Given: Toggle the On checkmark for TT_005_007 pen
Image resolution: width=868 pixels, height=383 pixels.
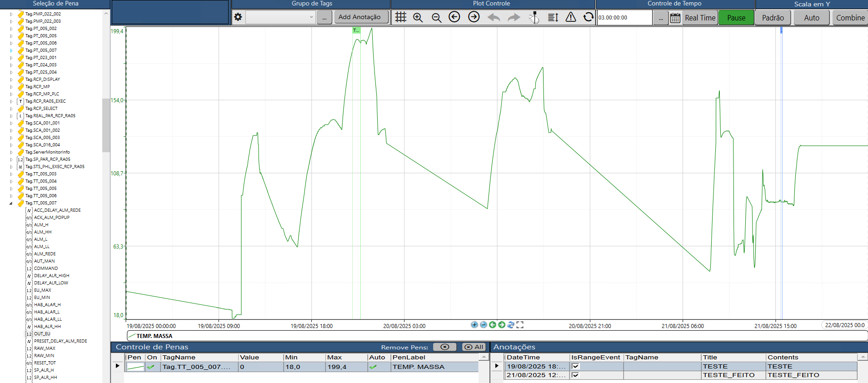Looking at the screenshot, I should pos(151,367).
